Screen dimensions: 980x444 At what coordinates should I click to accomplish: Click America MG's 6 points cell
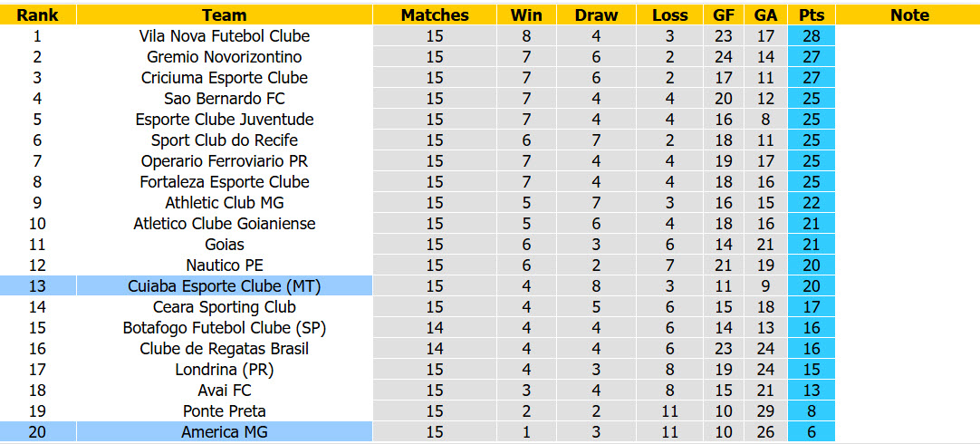pos(812,432)
